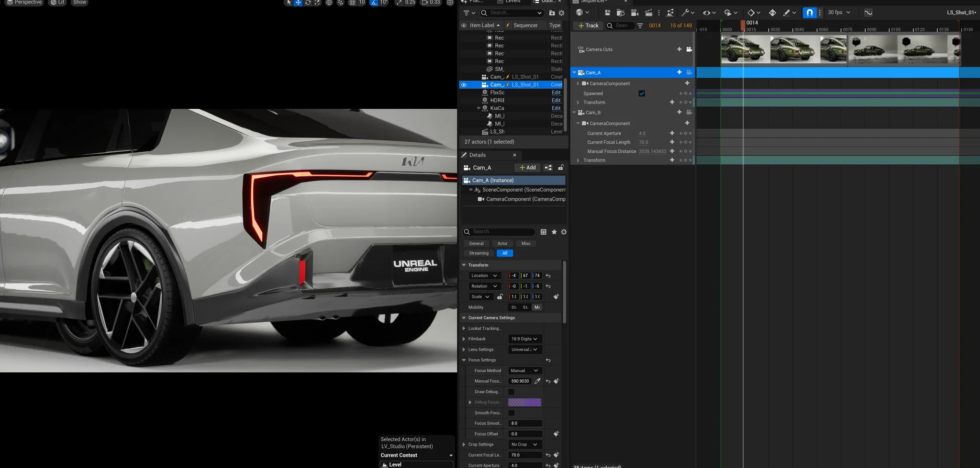
Task: Click the Manual Focus Distance value 2039.143433
Action: pyautogui.click(x=652, y=151)
